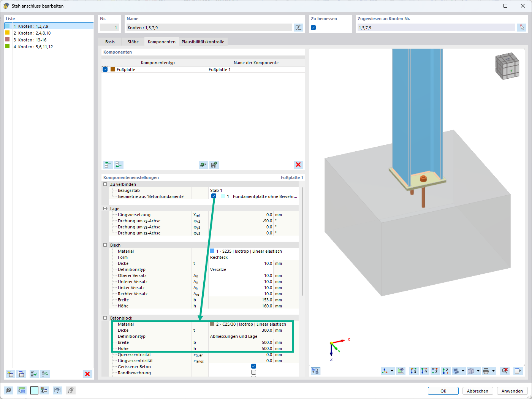Delete the selected component with red X

click(298, 165)
